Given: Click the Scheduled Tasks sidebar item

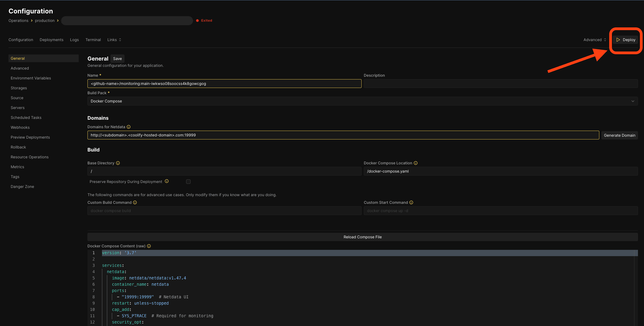Looking at the screenshot, I should coord(26,117).
